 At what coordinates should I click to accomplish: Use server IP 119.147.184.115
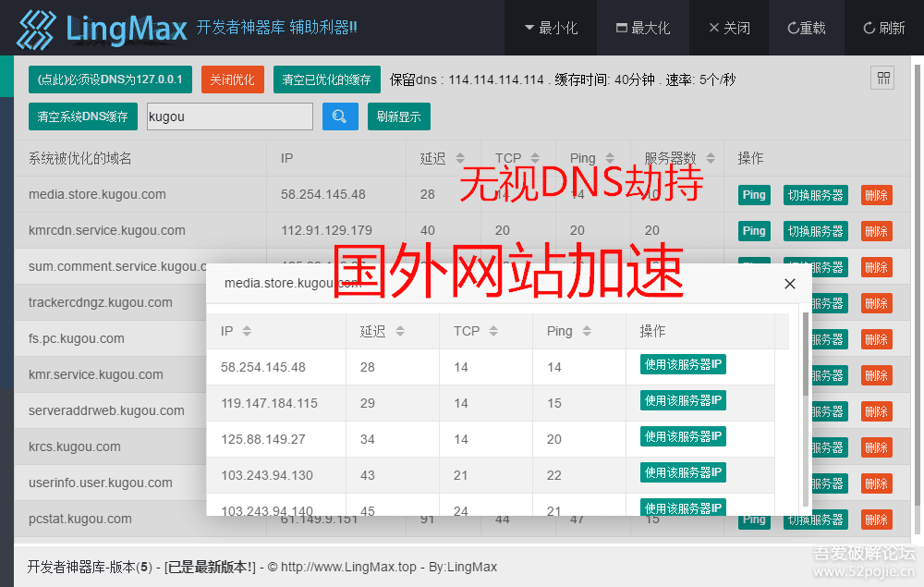pyautogui.click(x=683, y=400)
